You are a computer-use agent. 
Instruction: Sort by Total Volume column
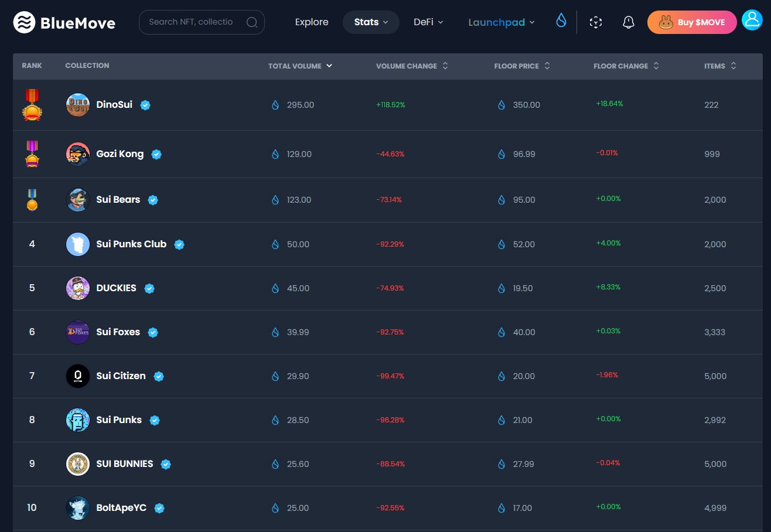click(x=300, y=66)
